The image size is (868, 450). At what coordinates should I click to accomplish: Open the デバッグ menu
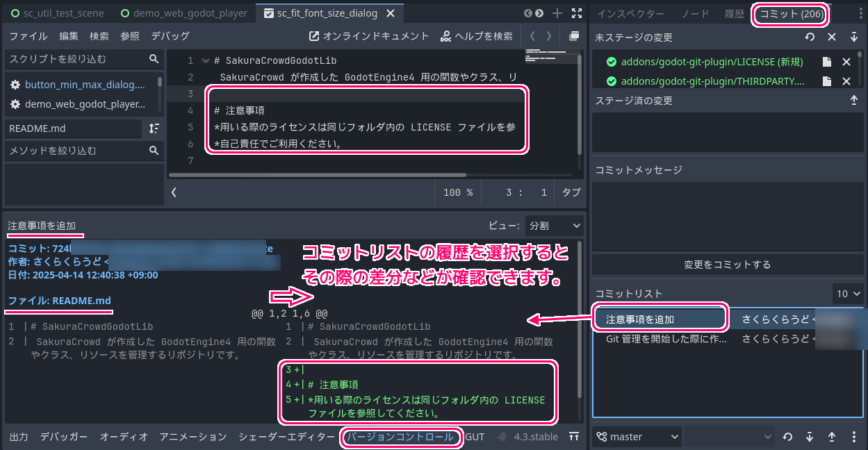[x=170, y=36]
